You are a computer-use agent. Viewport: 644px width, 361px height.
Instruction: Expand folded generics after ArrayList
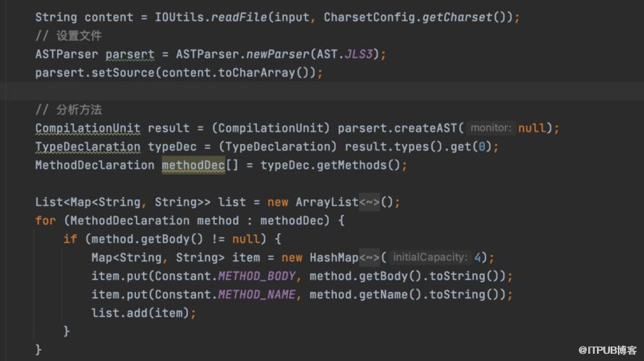(x=370, y=202)
